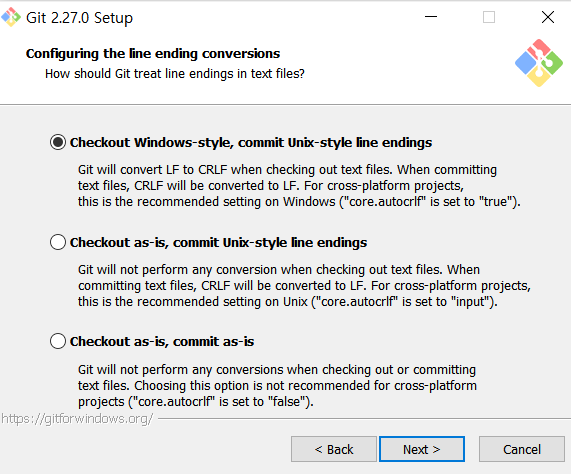
Task: Click 'Checkout as-is, commit Unix-style line endings' label
Action: tap(218, 242)
